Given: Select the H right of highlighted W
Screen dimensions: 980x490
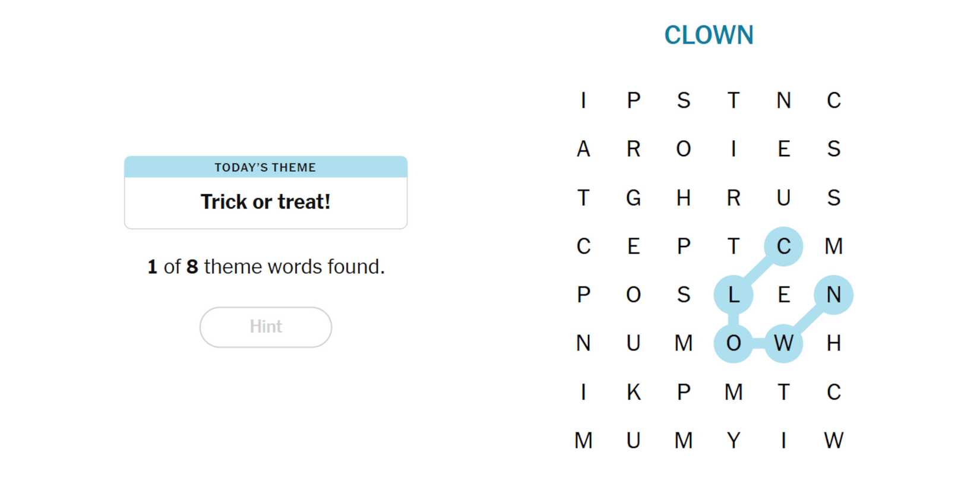Looking at the screenshot, I should click(x=833, y=343).
